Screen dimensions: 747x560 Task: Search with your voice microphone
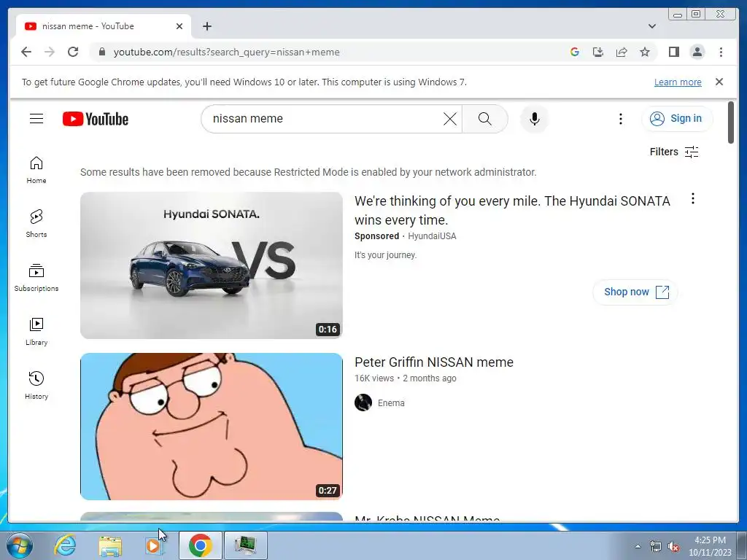(x=535, y=119)
